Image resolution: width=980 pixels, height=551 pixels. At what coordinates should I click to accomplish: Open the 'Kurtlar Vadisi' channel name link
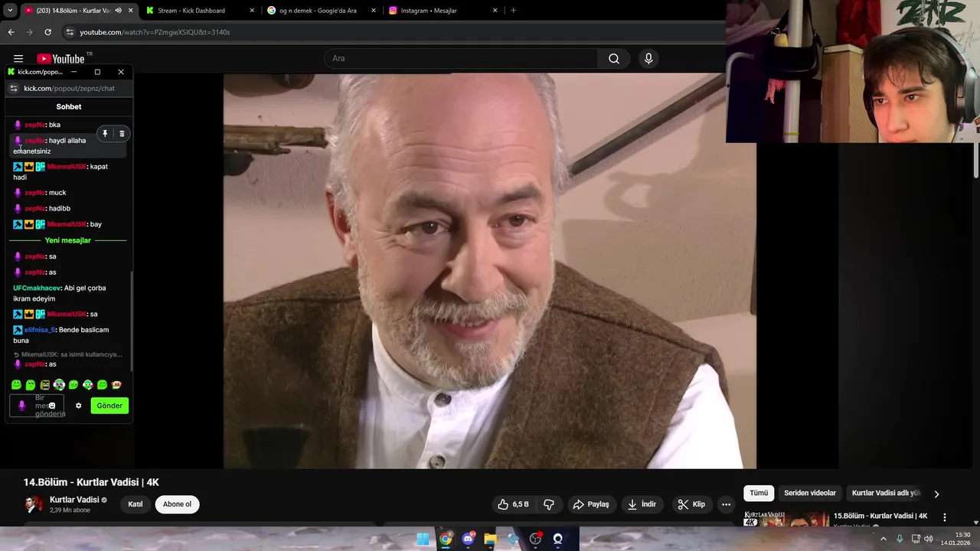coord(74,500)
